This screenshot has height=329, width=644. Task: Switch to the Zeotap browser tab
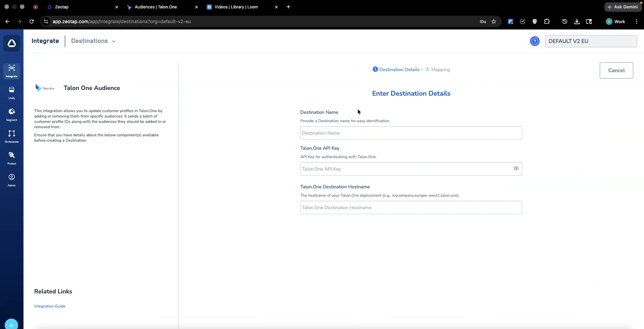pyautogui.click(x=83, y=7)
